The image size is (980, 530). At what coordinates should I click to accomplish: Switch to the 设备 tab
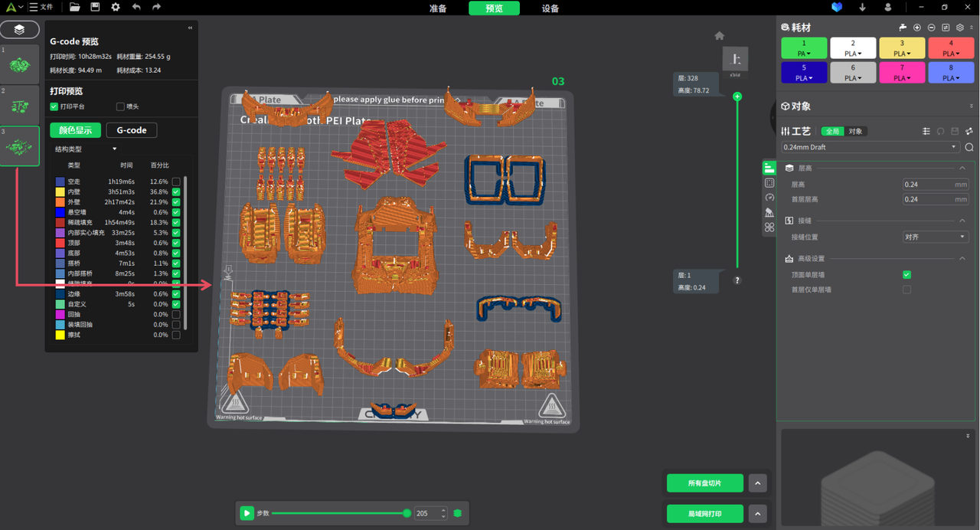pos(550,8)
